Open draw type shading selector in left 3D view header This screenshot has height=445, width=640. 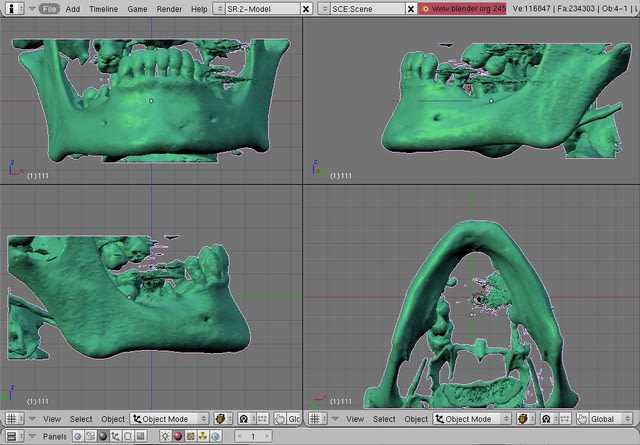[223, 419]
